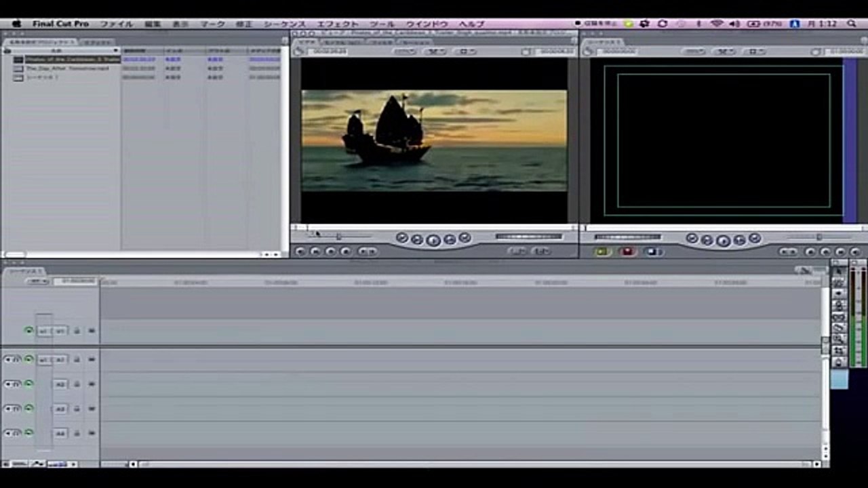Click the blue Replace edit button in Canvas
Image resolution: width=868 pixels, height=488 pixels.
point(654,251)
